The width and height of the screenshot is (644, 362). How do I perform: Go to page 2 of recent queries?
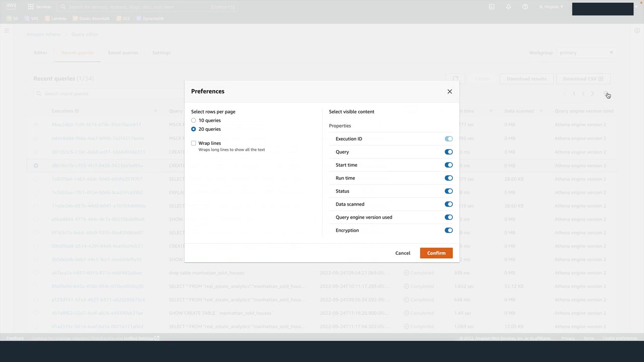tap(583, 94)
